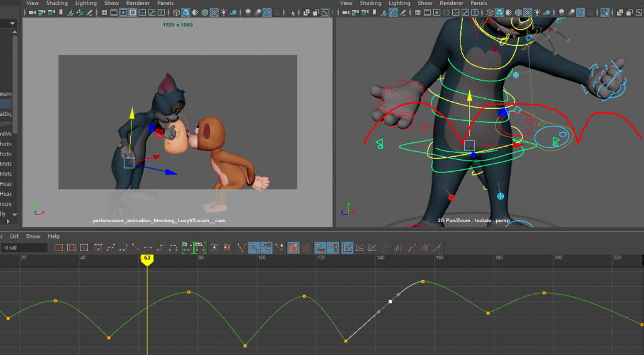The height and width of the screenshot is (355, 644).
Task: Toggle Film Gate icon in left viewport
Action: [114, 13]
